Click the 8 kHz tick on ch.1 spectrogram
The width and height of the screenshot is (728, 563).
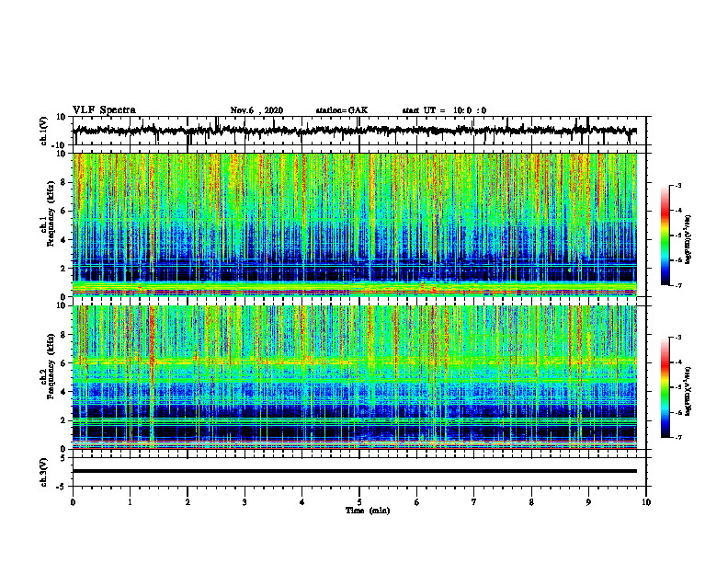(63, 182)
